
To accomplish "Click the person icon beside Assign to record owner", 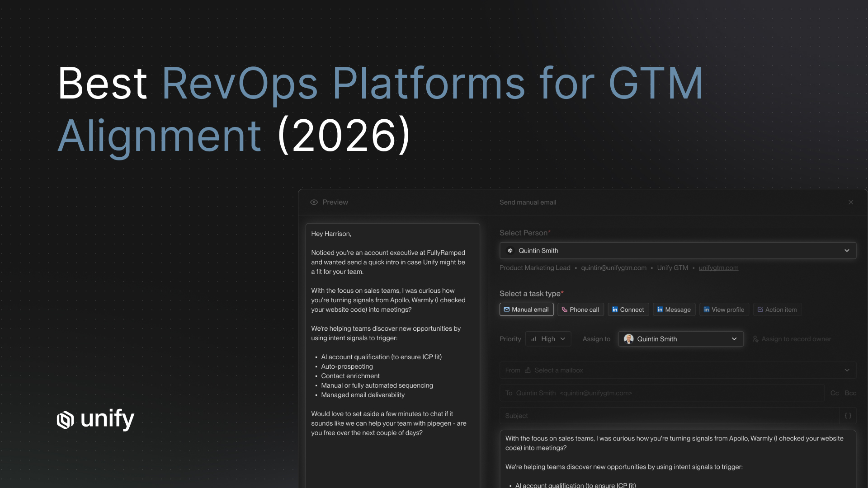I will (x=755, y=339).
